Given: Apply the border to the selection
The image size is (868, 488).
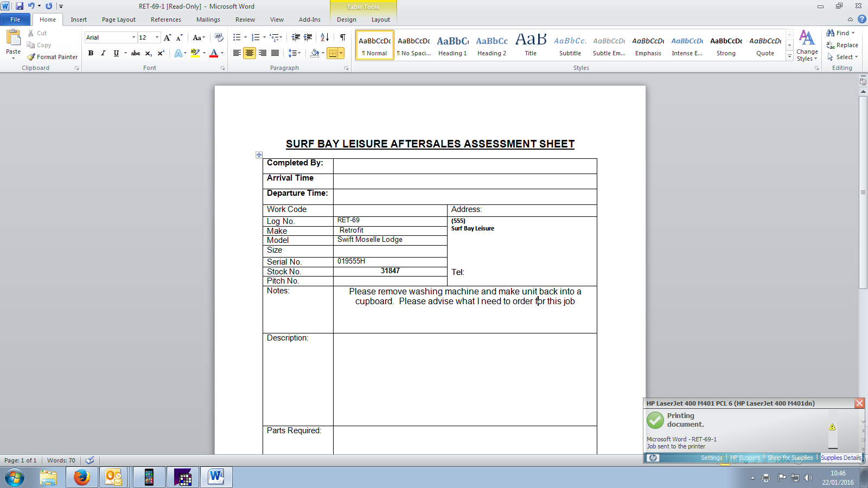Looking at the screenshot, I should click(x=333, y=53).
